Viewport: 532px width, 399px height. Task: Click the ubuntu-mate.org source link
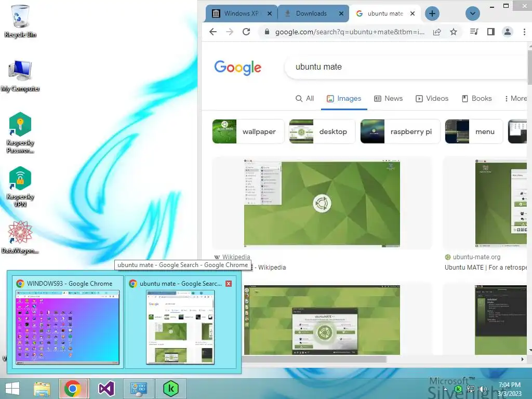pos(472,257)
